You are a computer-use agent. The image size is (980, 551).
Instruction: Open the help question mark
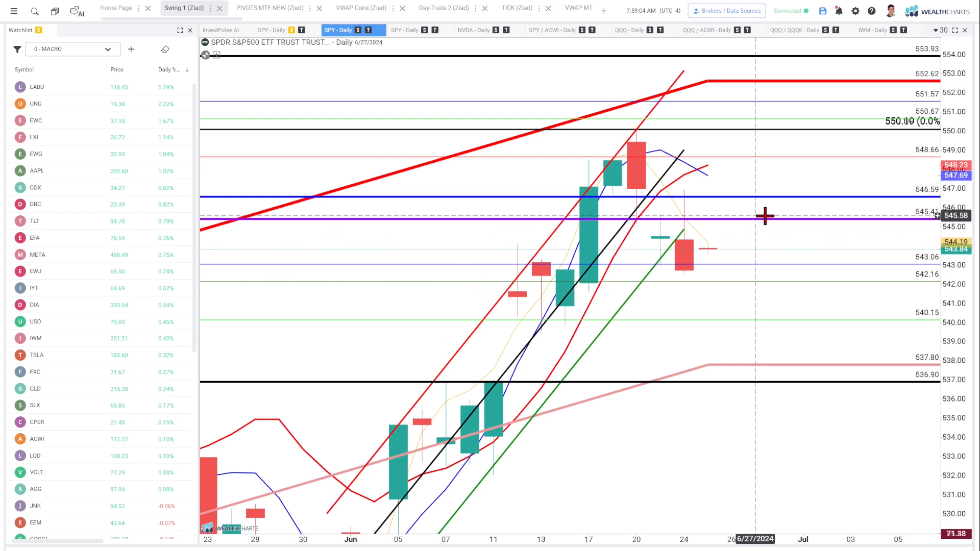tap(872, 11)
